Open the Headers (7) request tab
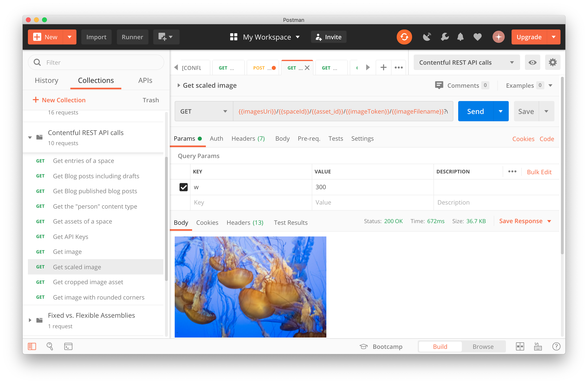 pyautogui.click(x=248, y=138)
